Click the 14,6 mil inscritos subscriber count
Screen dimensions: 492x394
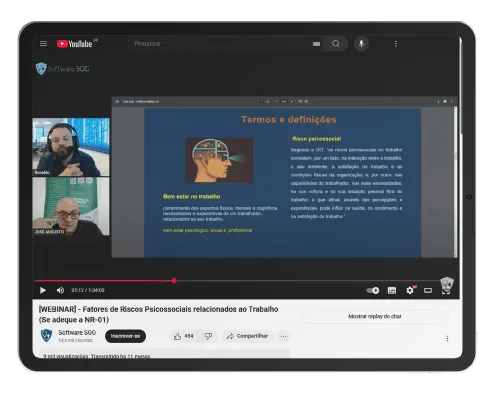pyautogui.click(x=76, y=340)
